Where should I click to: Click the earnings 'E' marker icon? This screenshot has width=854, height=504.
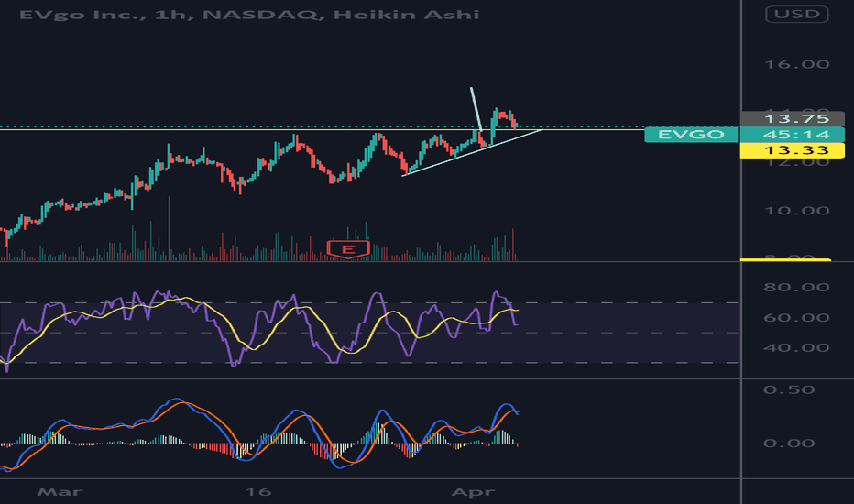click(348, 249)
